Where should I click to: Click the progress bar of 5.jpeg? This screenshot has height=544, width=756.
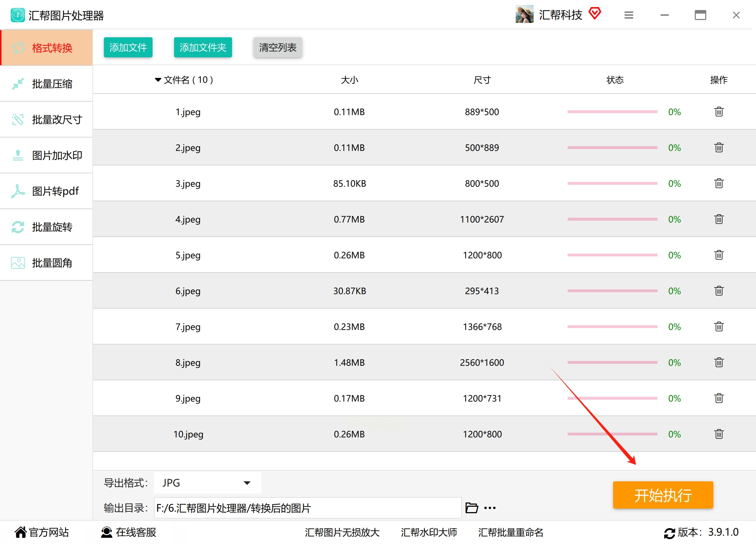click(612, 255)
